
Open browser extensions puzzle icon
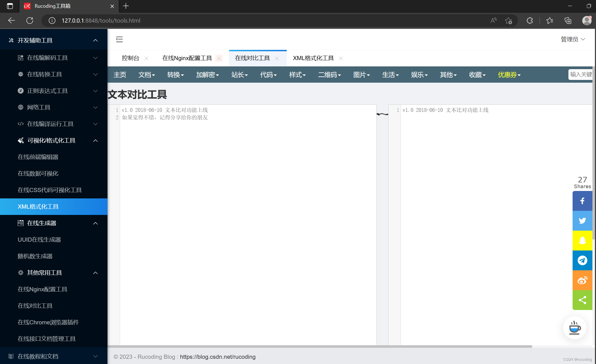(x=529, y=21)
